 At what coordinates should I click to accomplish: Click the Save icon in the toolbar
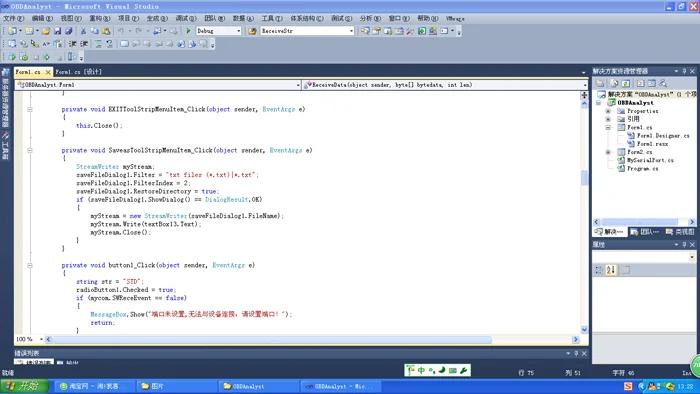pos(58,31)
